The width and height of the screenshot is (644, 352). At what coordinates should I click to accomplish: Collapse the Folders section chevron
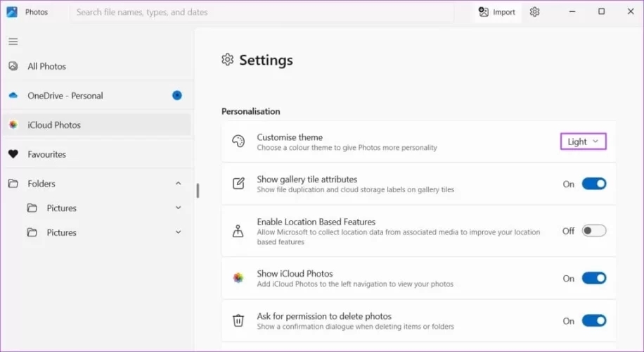178,184
